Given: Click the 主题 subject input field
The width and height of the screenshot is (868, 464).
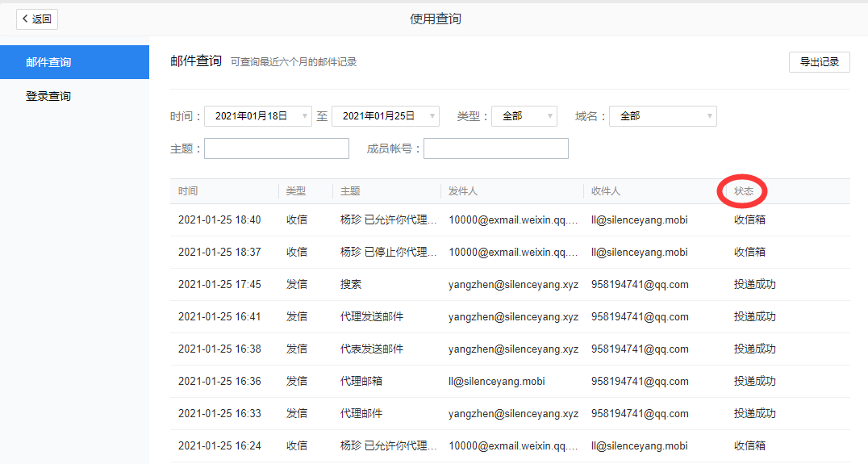Looking at the screenshot, I should click(276, 148).
